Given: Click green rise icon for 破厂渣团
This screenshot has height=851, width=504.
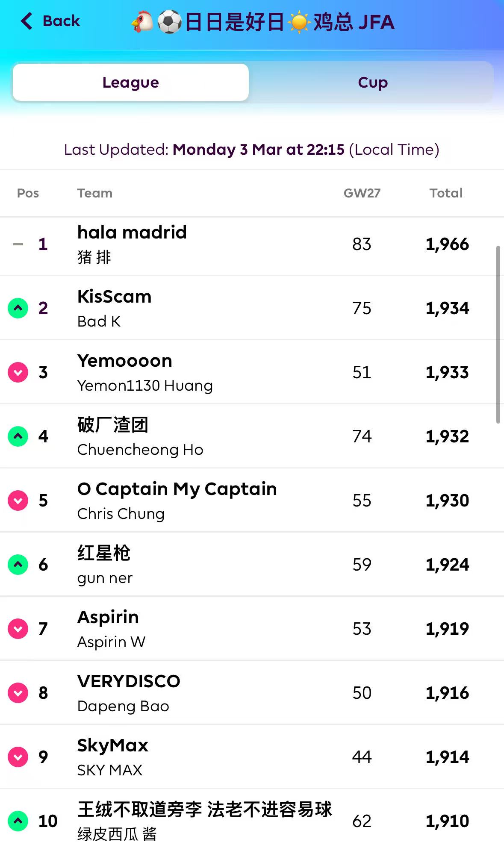Looking at the screenshot, I should tap(18, 436).
